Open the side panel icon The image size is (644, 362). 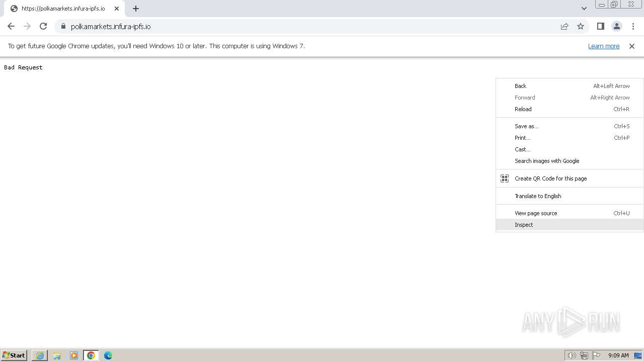(600, 26)
